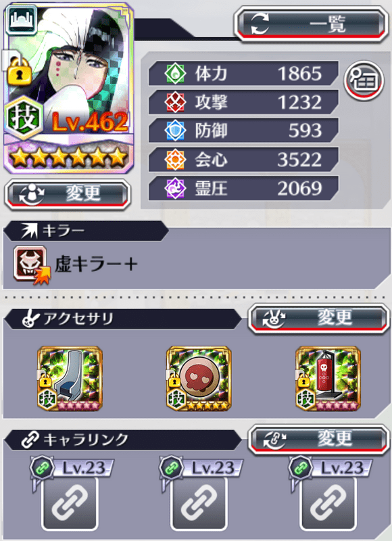Click 変更 button for アクセサリ
Screen dimensions: 392x541
point(318,319)
